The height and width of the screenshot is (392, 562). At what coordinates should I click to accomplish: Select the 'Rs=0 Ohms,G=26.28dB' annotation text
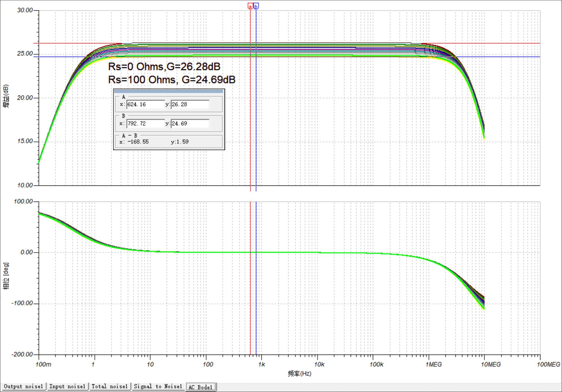point(164,67)
